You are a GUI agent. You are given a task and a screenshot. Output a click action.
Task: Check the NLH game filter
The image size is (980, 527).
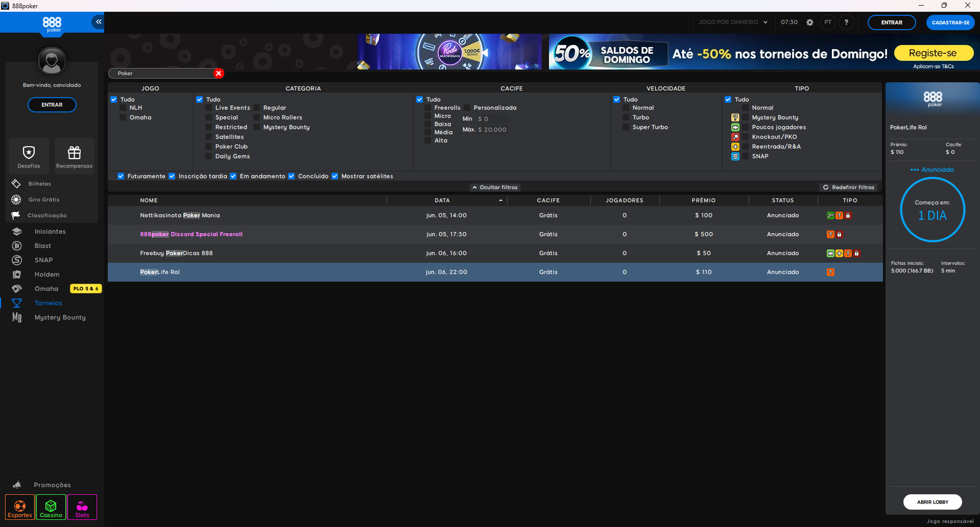pos(123,108)
